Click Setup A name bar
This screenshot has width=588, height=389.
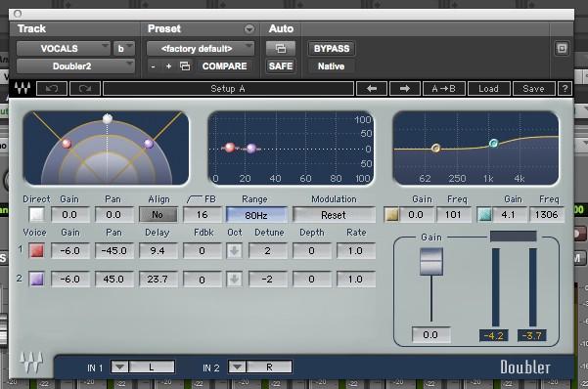click(228, 89)
